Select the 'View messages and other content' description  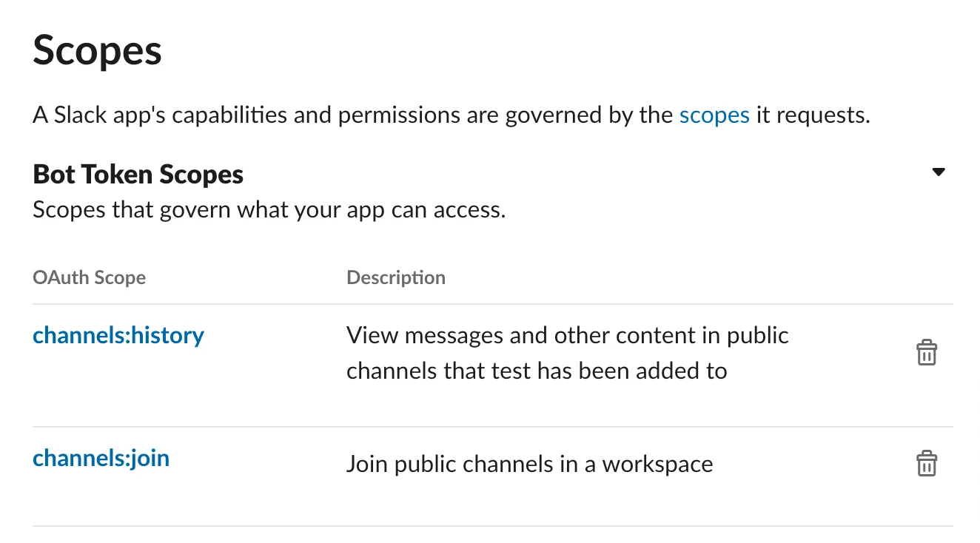[x=568, y=353]
